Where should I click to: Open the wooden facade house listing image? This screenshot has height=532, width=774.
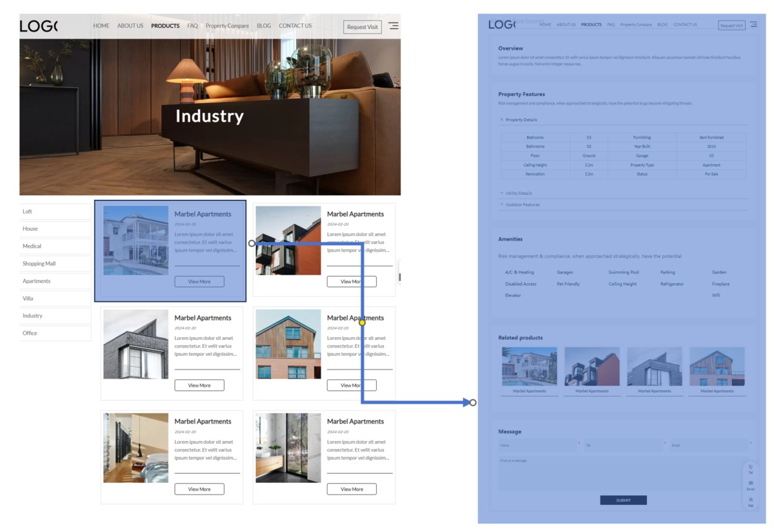[288, 344]
